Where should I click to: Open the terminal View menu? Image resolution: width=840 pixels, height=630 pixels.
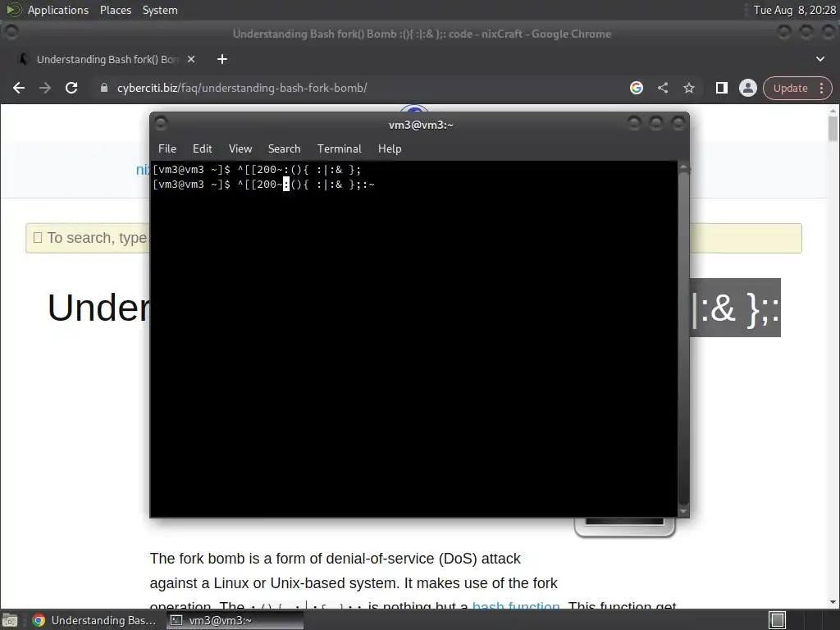240,149
